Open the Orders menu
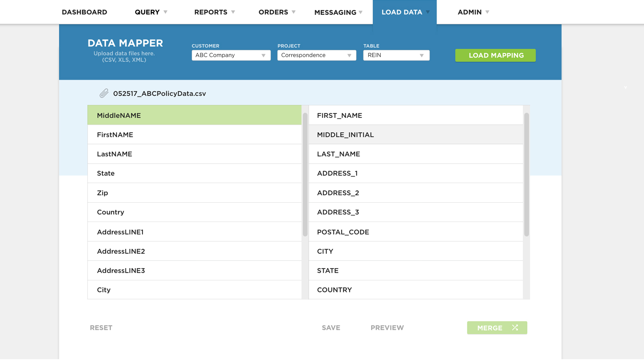Viewport: 644px width, 362px height. [277, 12]
